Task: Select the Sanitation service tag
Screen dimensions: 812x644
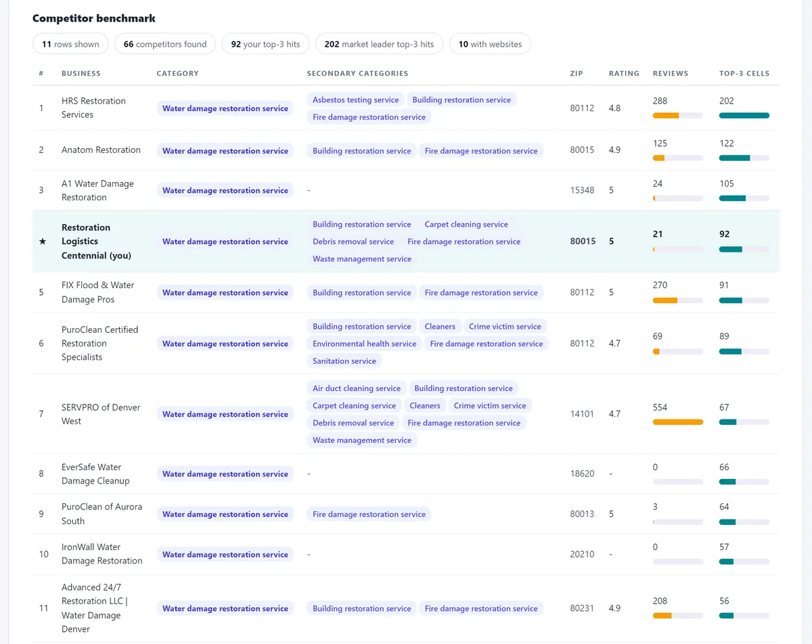Action: pos(344,361)
